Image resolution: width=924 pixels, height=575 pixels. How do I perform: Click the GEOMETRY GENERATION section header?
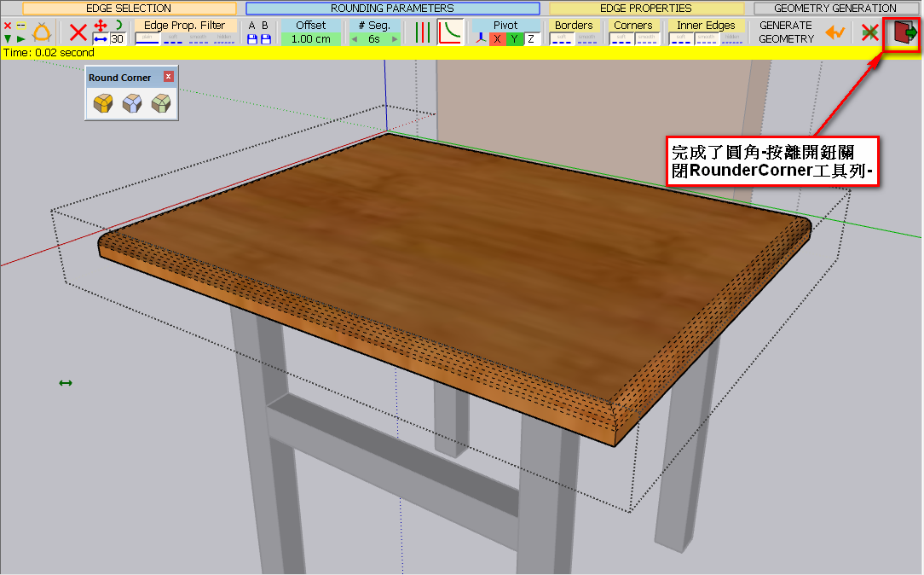pos(835,9)
